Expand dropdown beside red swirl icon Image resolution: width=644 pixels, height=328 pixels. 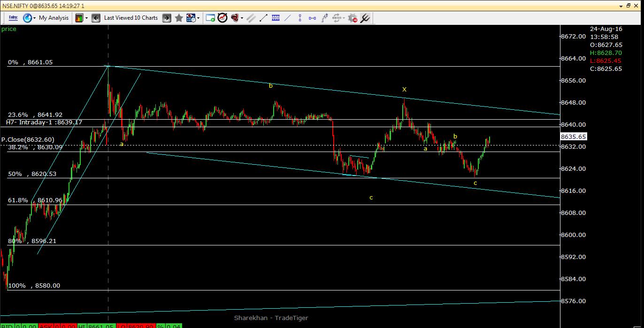(x=242, y=18)
